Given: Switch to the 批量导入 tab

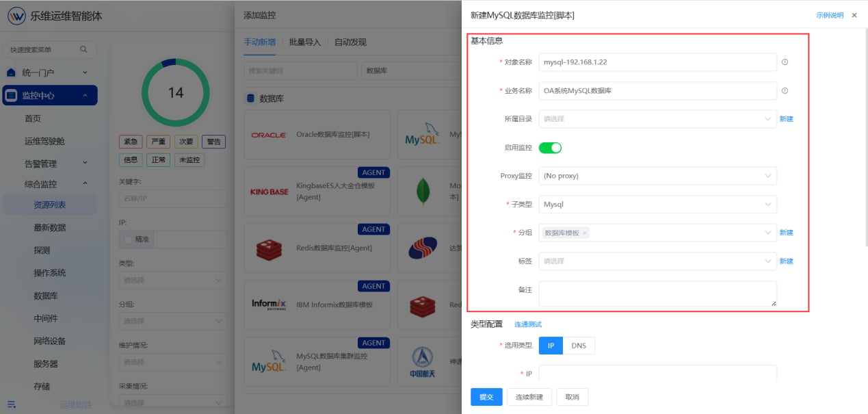Looking at the screenshot, I should pyautogui.click(x=305, y=42).
